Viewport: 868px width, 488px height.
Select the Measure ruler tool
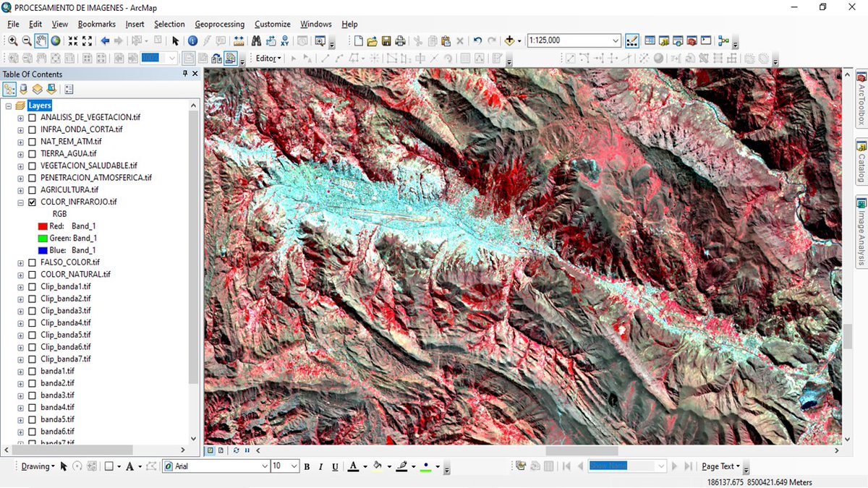point(239,40)
